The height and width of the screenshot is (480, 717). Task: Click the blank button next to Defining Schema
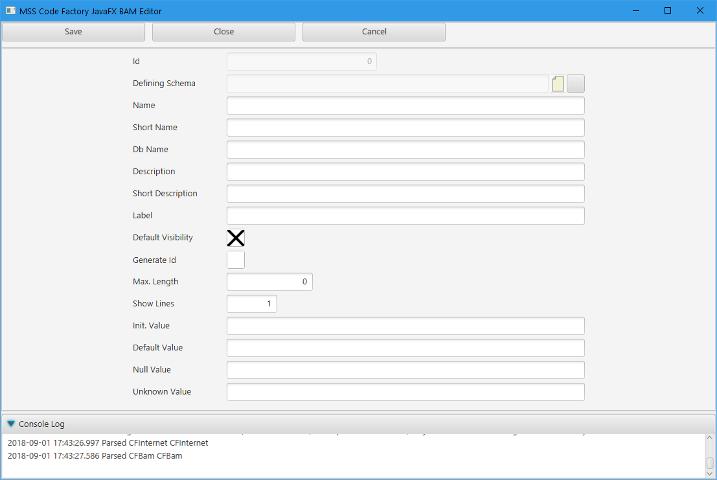[x=576, y=84]
